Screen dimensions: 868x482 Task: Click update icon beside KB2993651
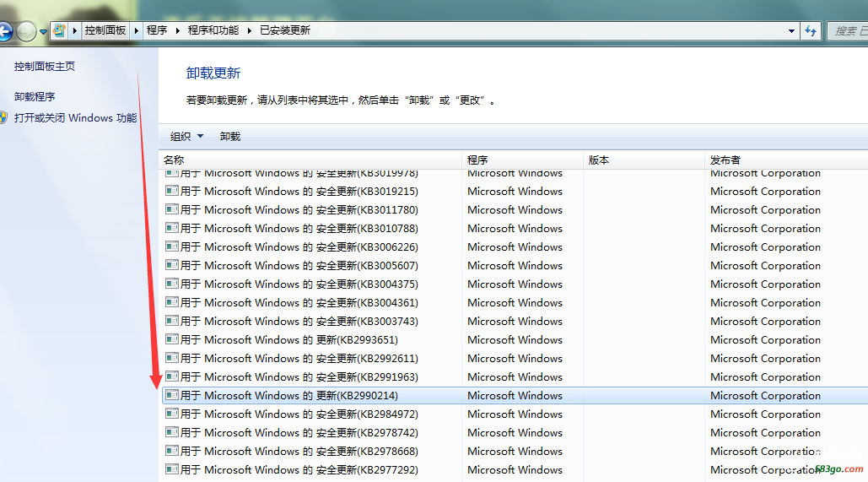point(171,339)
